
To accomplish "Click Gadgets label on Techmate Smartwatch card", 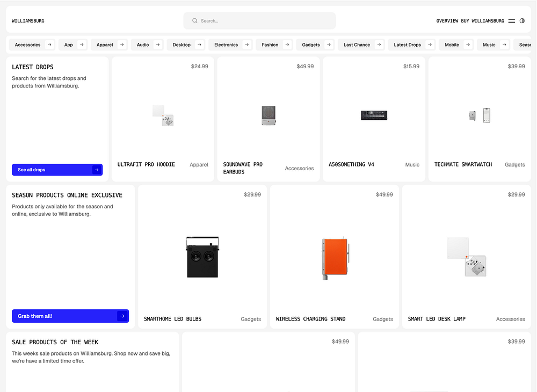I will click(x=515, y=165).
